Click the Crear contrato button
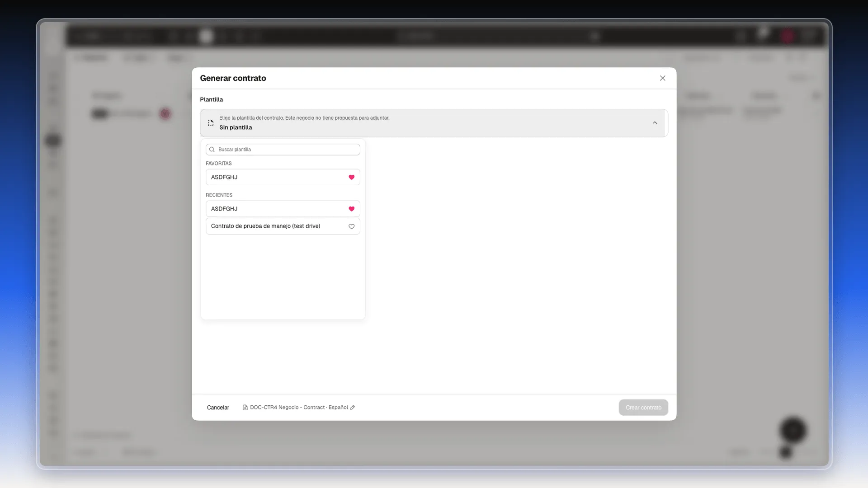The height and width of the screenshot is (488, 868). click(643, 408)
